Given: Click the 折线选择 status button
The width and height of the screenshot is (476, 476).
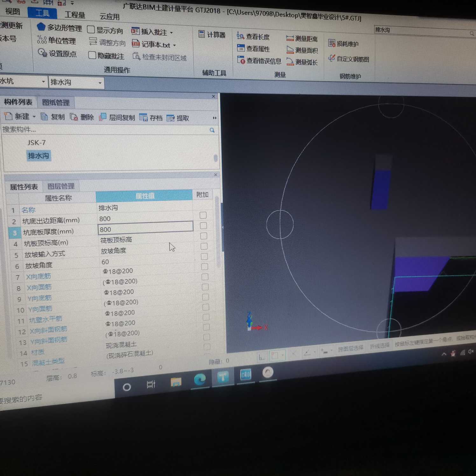Looking at the screenshot, I should click(380, 346).
